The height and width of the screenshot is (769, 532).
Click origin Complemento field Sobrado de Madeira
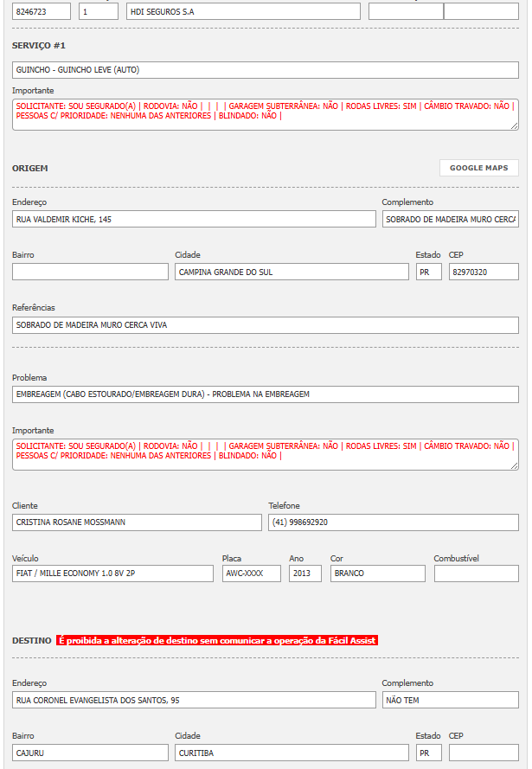pyautogui.click(x=450, y=219)
